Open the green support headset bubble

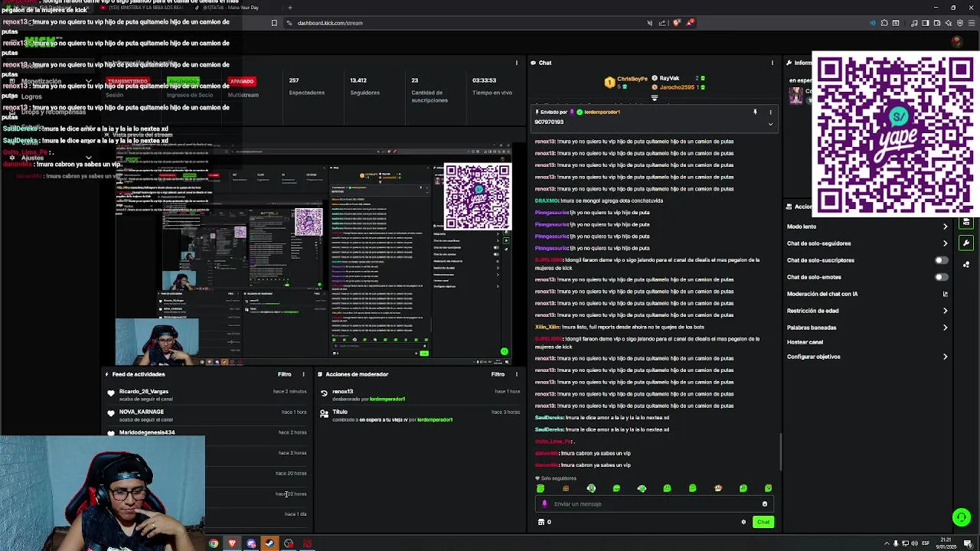pyautogui.click(x=962, y=518)
